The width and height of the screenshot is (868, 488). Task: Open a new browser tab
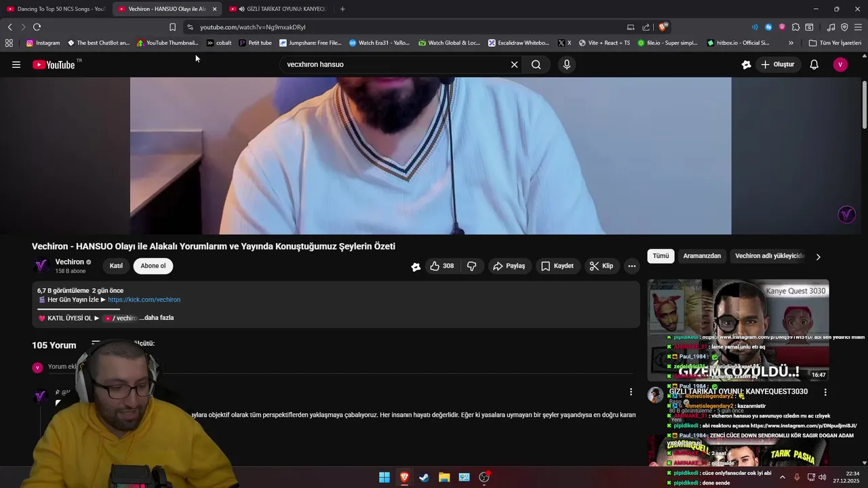click(x=342, y=9)
